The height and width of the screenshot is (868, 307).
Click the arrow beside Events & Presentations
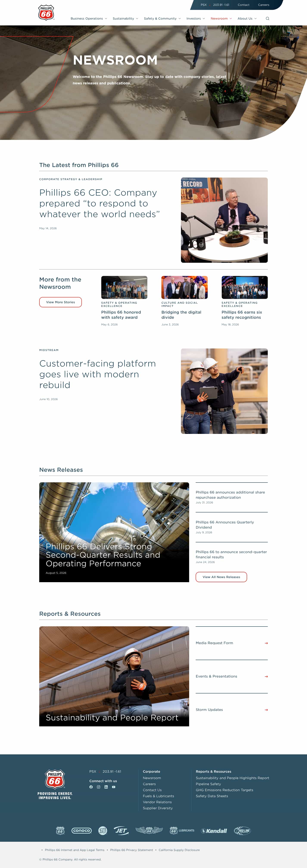[266, 677]
